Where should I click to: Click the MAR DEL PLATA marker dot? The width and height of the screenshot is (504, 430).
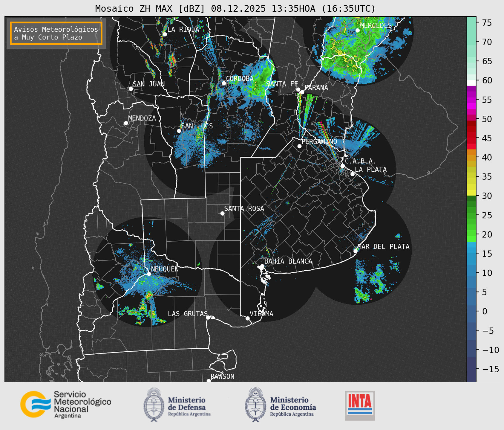(x=356, y=251)
